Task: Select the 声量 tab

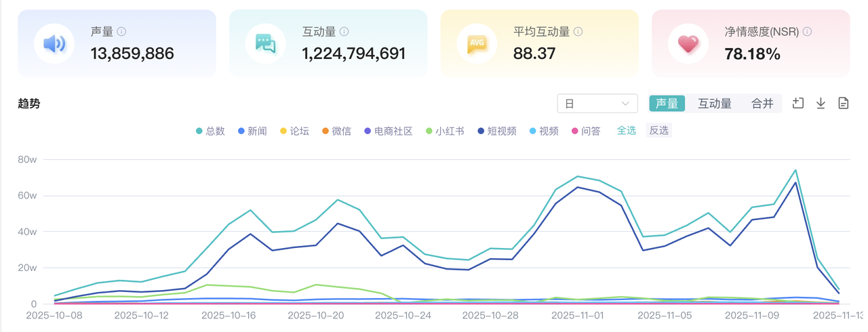Action: click(x=667, y=104)
